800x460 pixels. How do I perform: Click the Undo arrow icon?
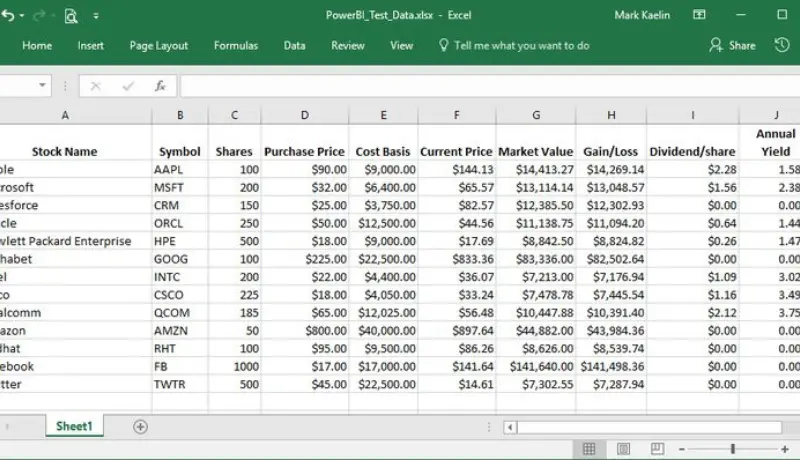pyautogui.click(x=7, y=15)
